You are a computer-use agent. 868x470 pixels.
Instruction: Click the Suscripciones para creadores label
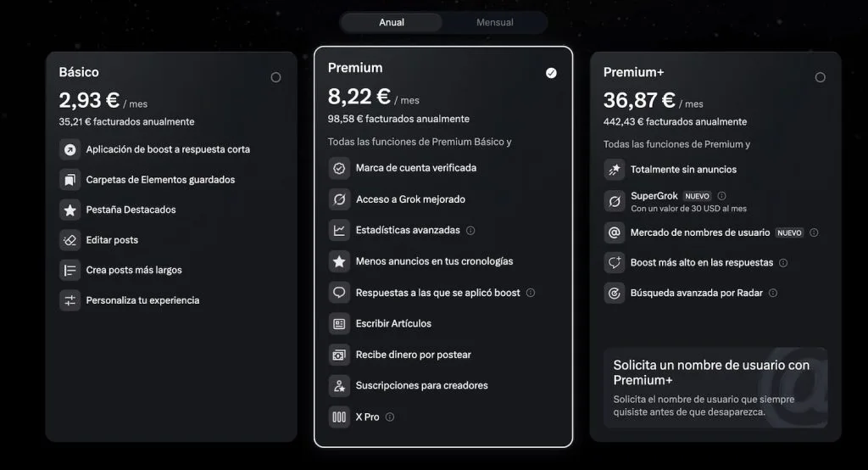pos(421,385)
